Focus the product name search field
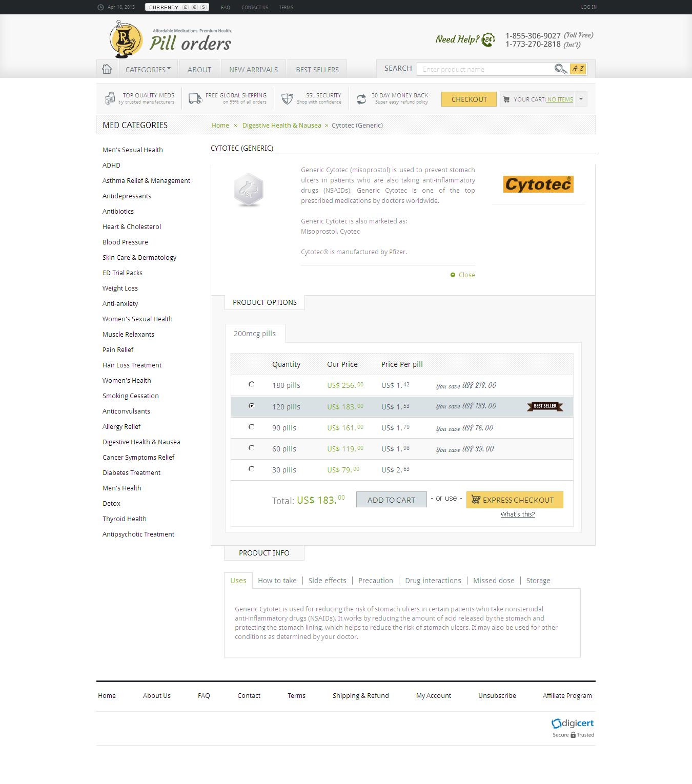This screenshot has width=692, height=784. (x=484, y=69)
